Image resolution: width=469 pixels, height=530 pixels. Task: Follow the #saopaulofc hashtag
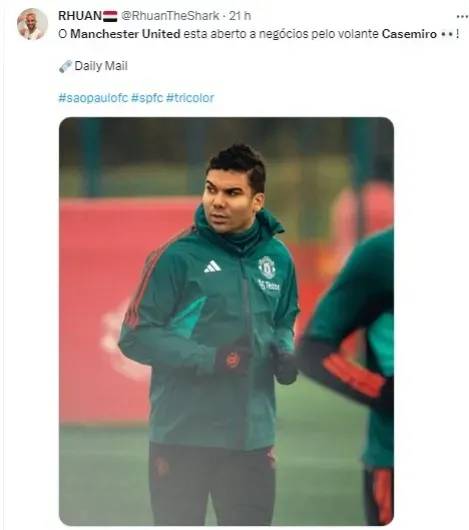(94, 98)
